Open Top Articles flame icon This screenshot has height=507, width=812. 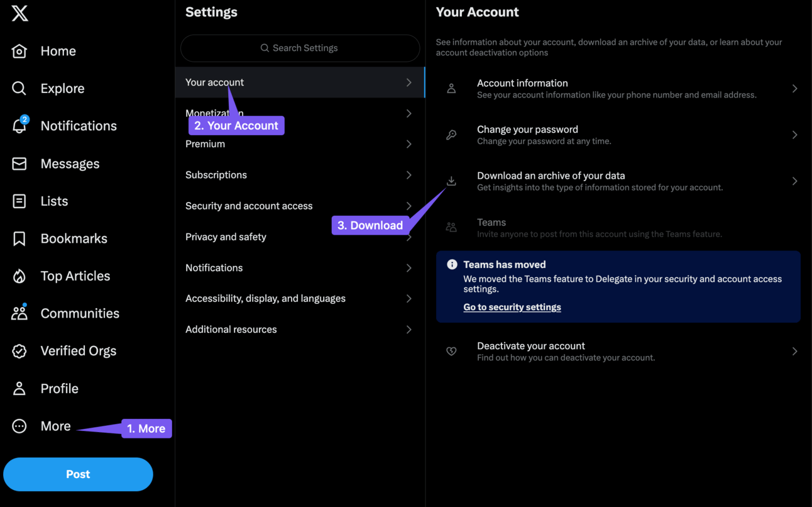tap(19, 276)
